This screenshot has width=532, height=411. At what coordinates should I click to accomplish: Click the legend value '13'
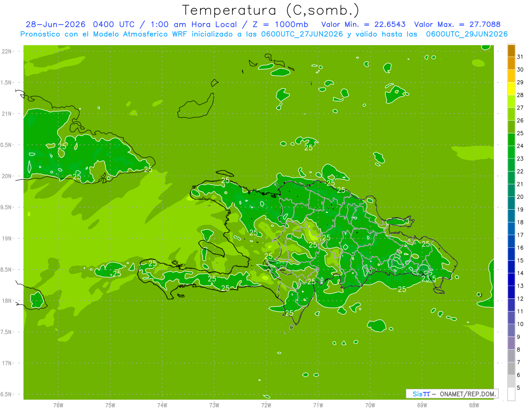pos(520,286)
